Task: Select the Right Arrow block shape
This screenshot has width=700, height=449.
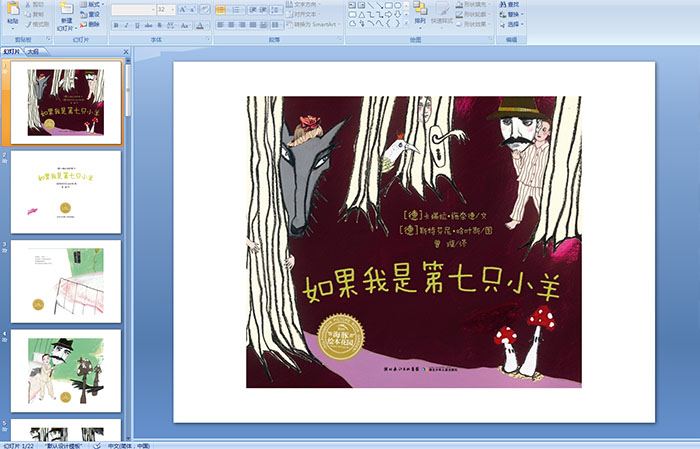Action: coord(388,15)
